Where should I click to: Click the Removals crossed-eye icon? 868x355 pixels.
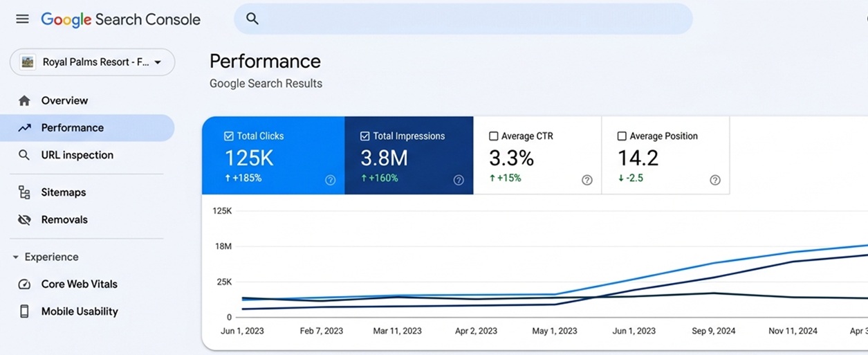point(24,220)
